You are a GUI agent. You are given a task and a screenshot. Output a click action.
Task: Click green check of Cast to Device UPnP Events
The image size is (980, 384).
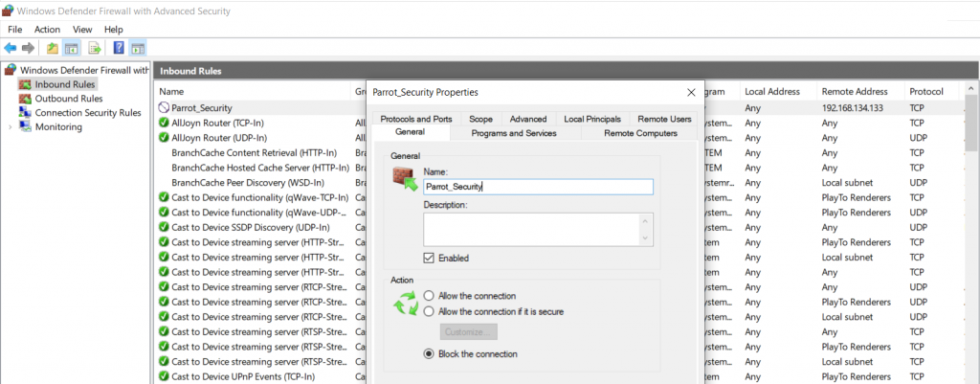click(165, 376)
